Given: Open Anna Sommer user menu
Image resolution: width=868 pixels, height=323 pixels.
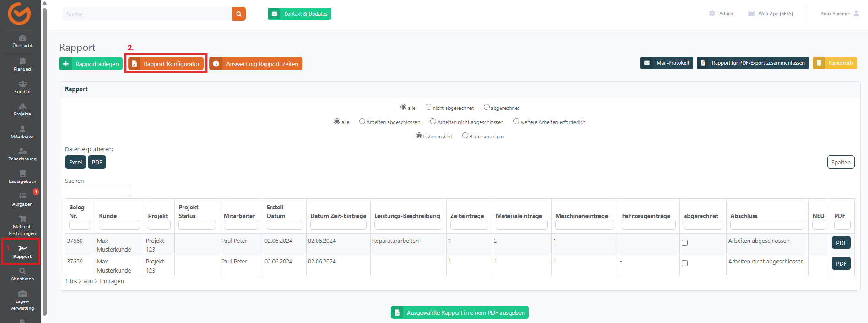Looking at the screenshot, I should [x=839, y=14].
